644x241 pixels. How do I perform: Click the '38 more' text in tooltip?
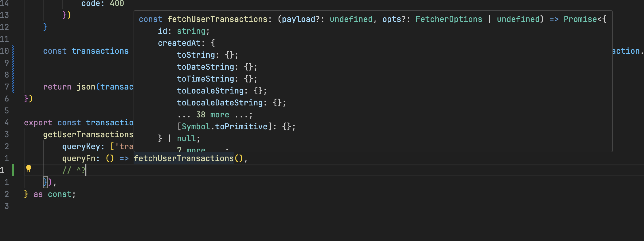[213, 115]
